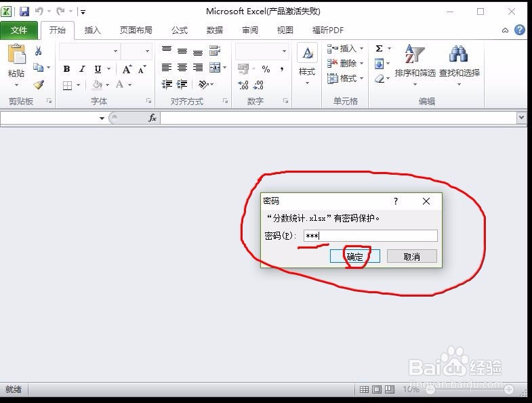Switch to the 福昕PDF tab
Screen dimensions: 532x403
click(x=328, y=30)
